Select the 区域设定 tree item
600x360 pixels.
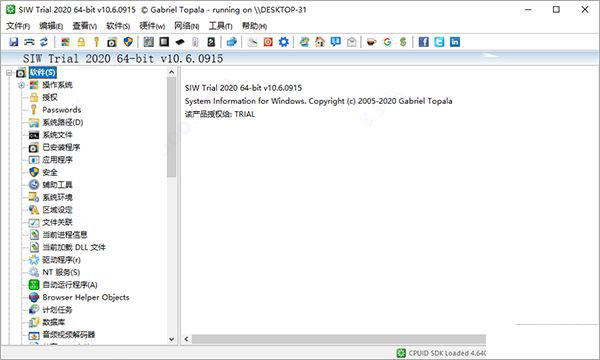pyautogui.click(x=57, y=210)
